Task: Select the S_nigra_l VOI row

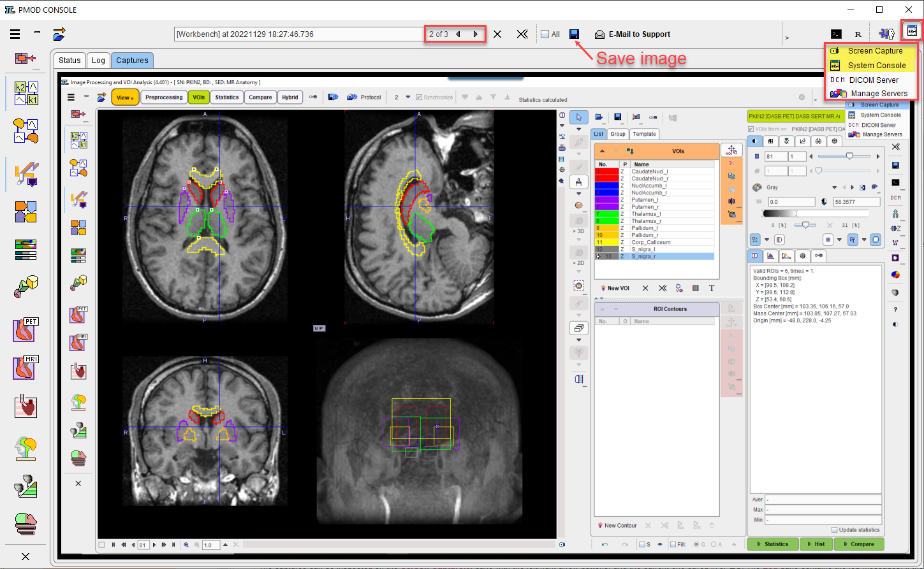Action: pos(654,249)
